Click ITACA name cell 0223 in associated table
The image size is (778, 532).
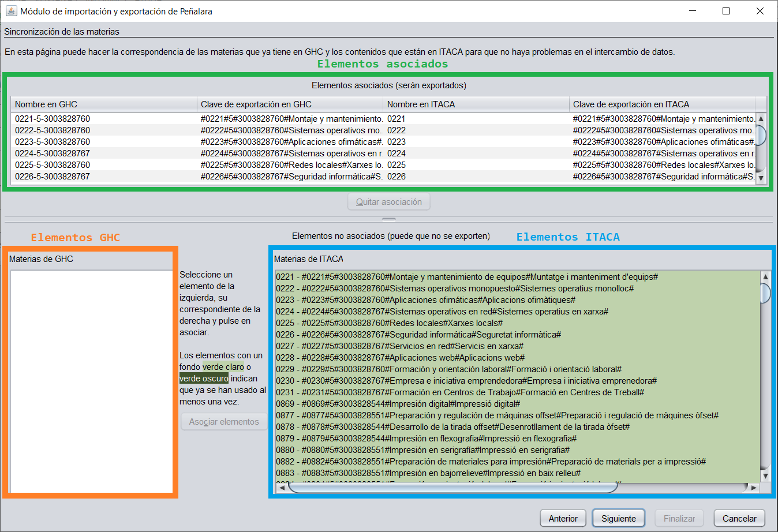click(x=476, y=142)
